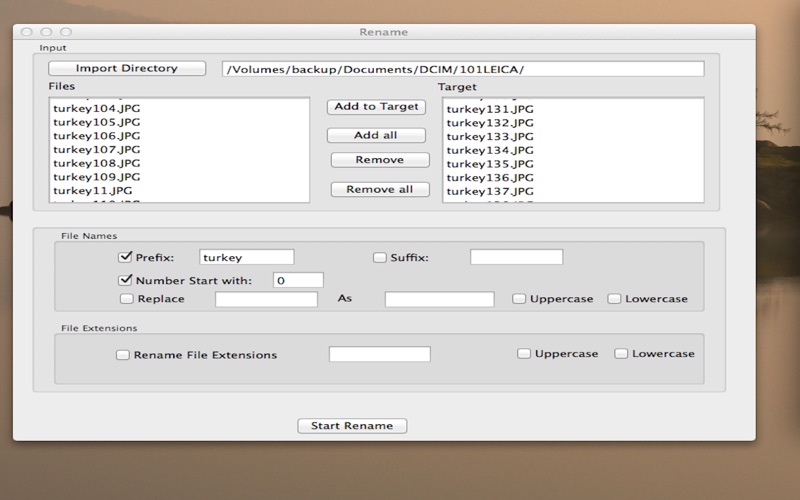This screenshot has width=800, height=500.
Task: Check Lowercase in File Extensions section
Action: 621,354
